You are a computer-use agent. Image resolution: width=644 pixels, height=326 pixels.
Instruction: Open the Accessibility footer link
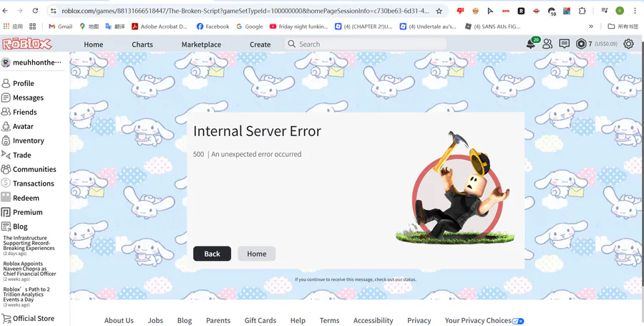(x=374, y=321)
